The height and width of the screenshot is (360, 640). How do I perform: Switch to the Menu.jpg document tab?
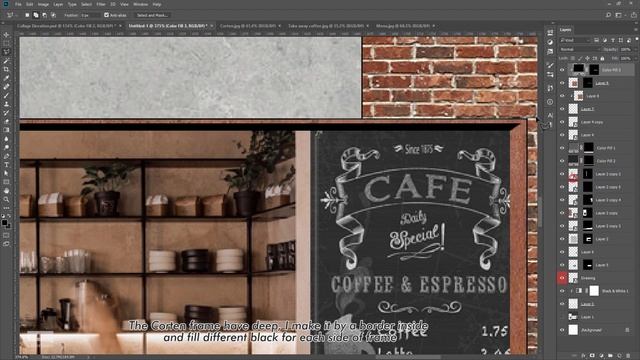(x=403, y=26)
